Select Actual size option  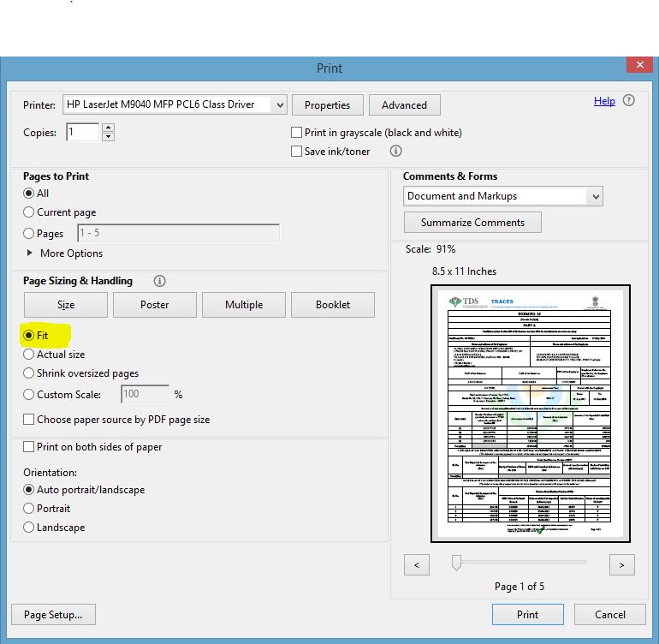[x=28, y=355]
